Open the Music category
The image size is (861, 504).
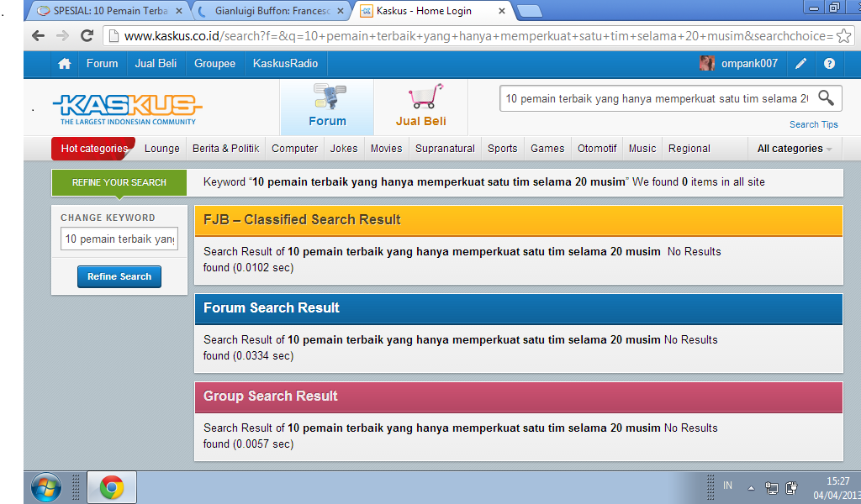pos(642,149)
